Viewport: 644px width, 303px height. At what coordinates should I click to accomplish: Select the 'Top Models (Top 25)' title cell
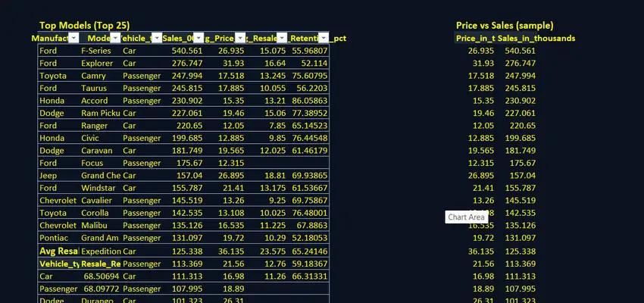[x=85, y=26]
